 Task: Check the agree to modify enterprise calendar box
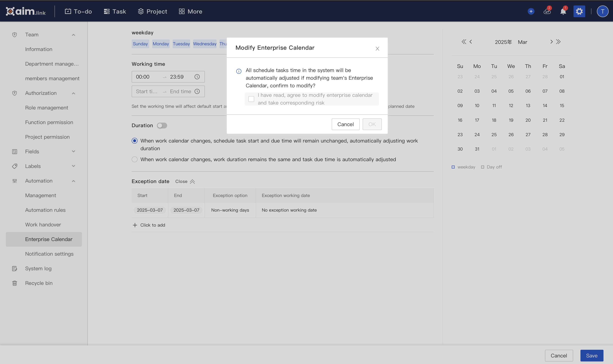tap(251, 99)
